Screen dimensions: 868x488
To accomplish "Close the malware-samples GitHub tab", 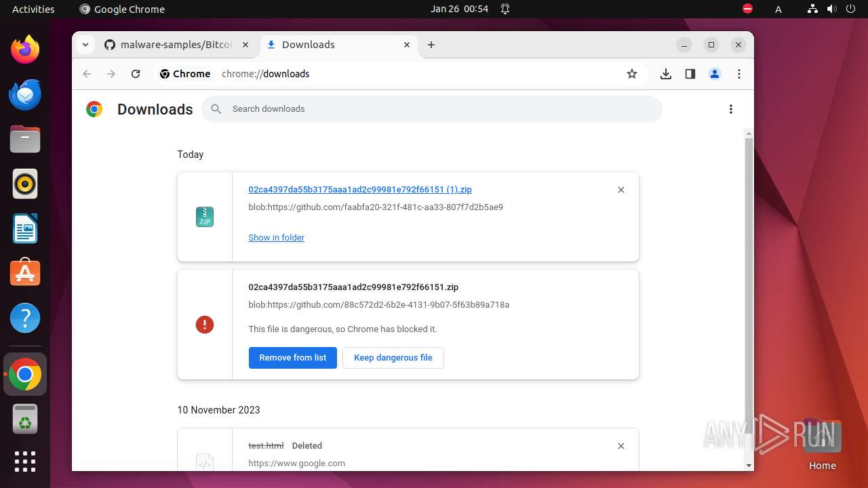I will coord(245,45).
